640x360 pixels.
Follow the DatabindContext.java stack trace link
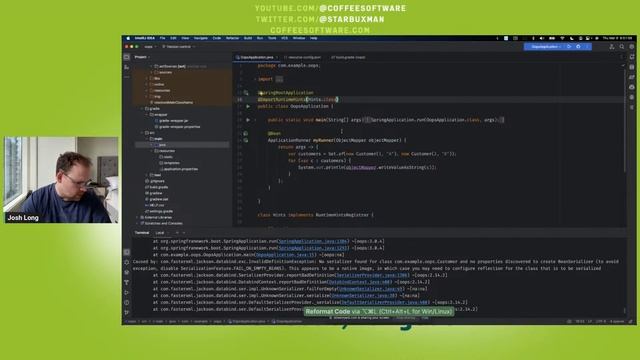(x=360, y=282)
